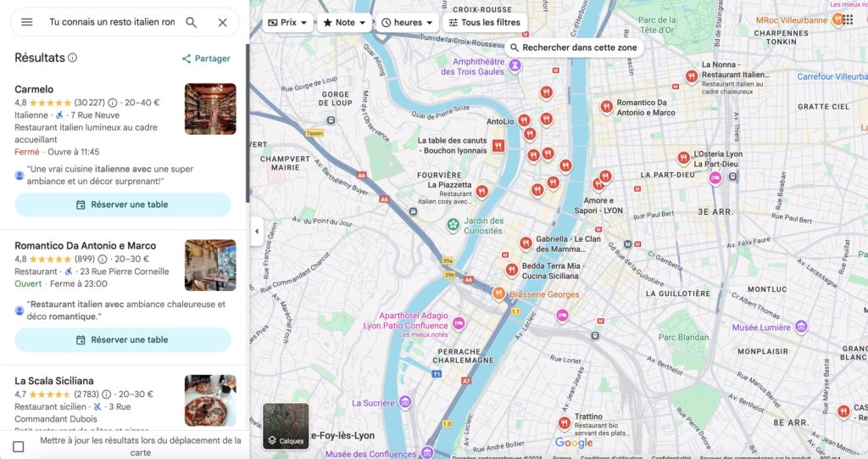Screen dimensions: 868x459
Task: Click Parc Blandan map label
Action: 683,337
